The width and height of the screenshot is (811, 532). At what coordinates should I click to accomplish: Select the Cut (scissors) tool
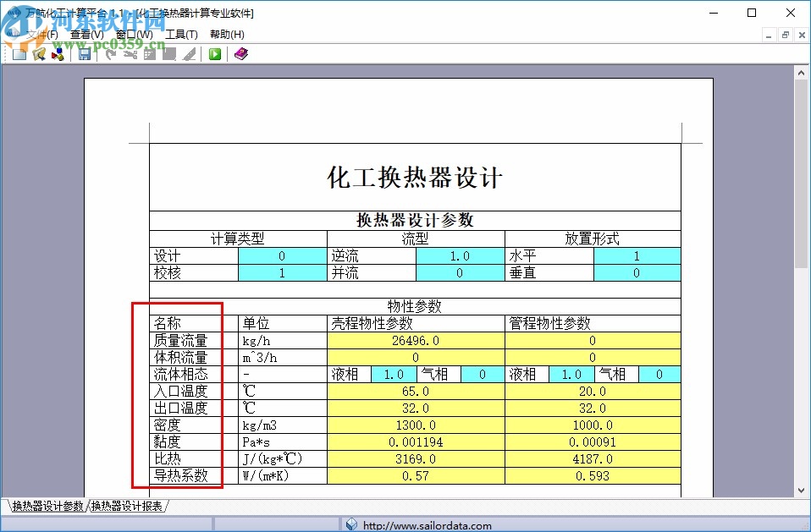130,53
